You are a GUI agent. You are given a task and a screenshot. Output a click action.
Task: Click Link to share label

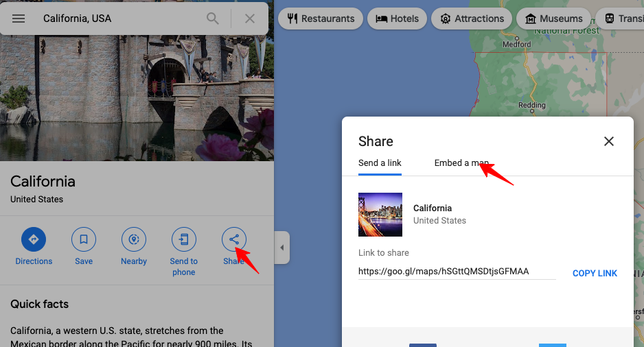click(x=384, y=252)
